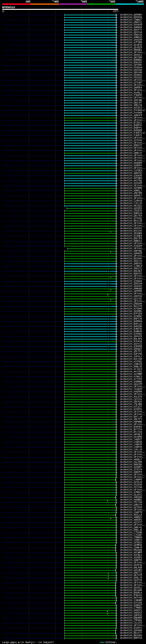The height and width of the screenshot is (644, 146).
Task: Choose the UniRef100_Q4BYQ3 entry
Action: [x=131, y=263]
